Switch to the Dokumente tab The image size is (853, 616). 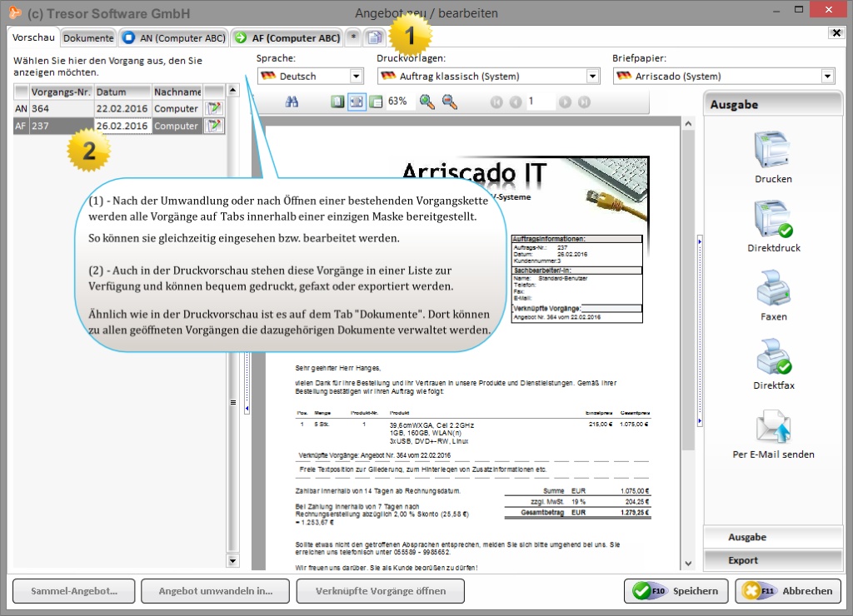click(x=88, y=37)
